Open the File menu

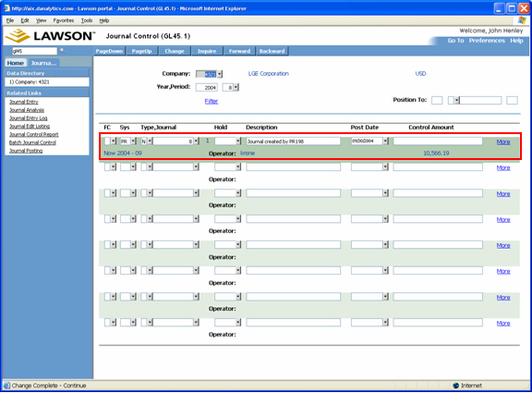pos(10,20)
